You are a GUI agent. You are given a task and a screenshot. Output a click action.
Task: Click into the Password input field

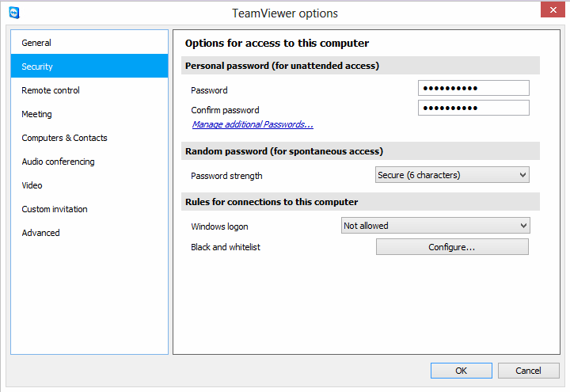point(473,89)
